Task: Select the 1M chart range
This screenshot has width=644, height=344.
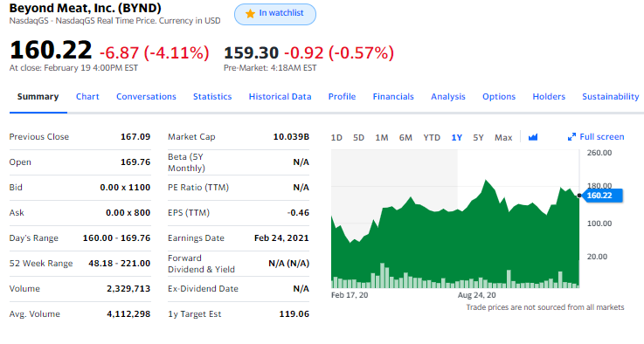Action: (382, 138)
